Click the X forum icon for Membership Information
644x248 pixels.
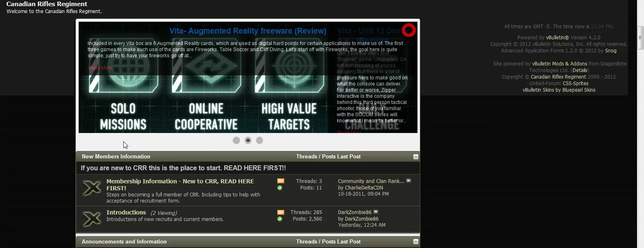[92, 188]
